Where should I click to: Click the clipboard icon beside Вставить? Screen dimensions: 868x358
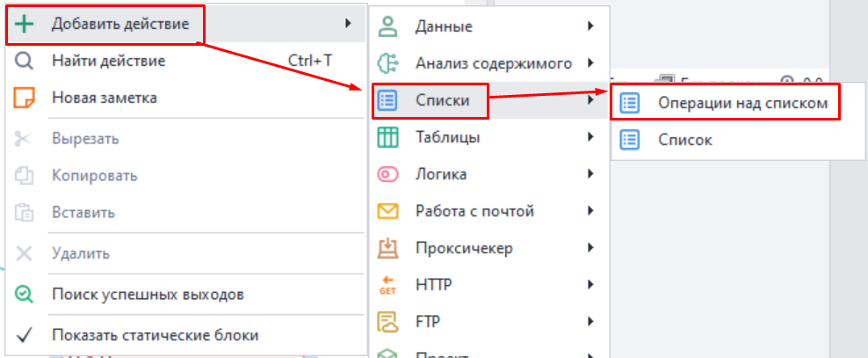pyautogui.click(x=24, y=212)
